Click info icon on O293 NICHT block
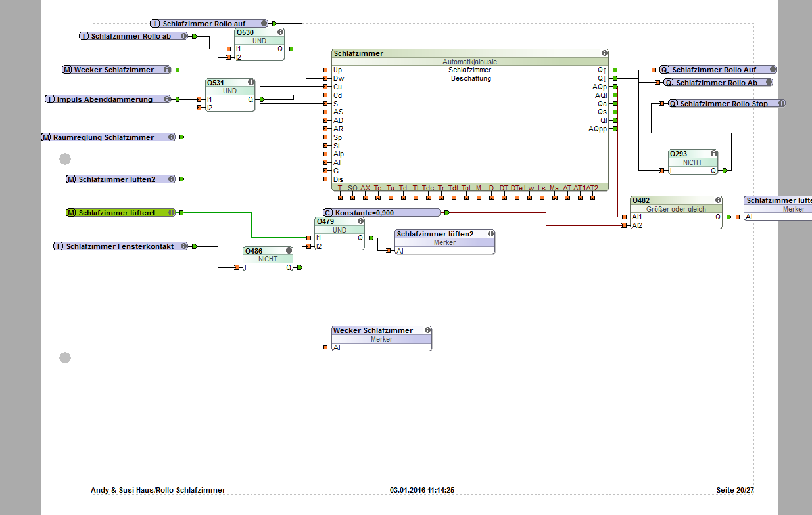Screen dimensions: 812x515 (713, 154)
